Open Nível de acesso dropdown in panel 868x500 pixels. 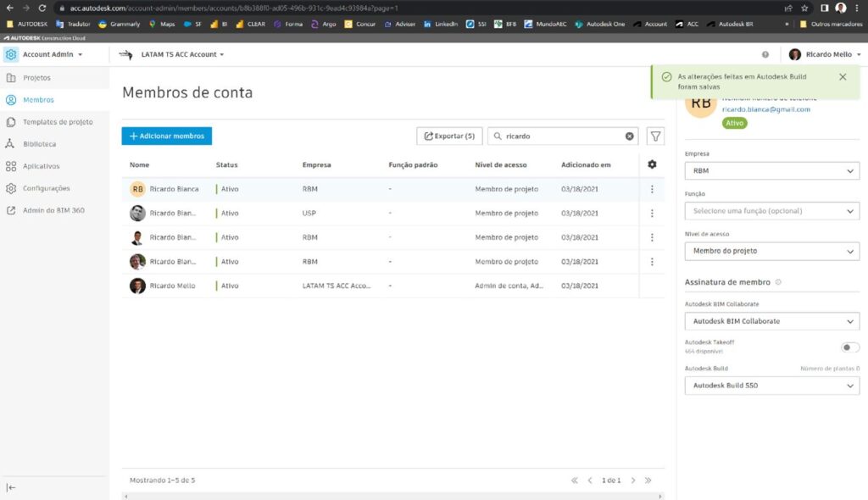click(x=771, y=251)
